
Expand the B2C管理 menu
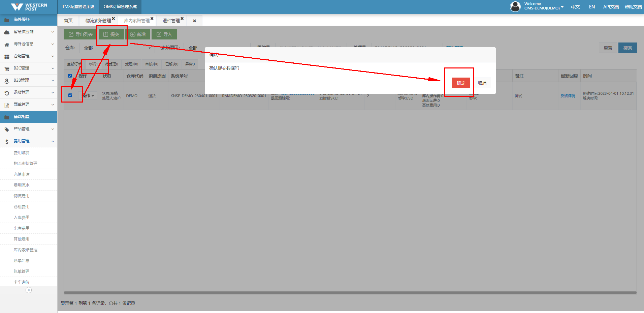(53, 68)
